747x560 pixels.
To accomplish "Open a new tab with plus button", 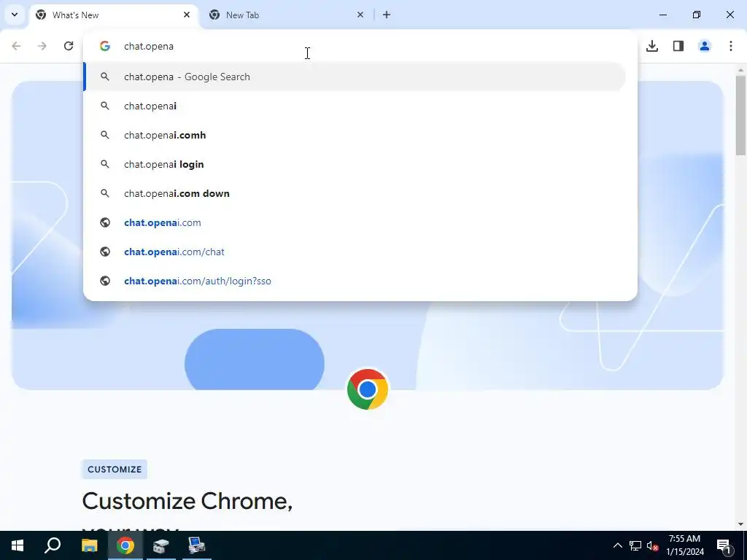I will [x=387, y=15].
